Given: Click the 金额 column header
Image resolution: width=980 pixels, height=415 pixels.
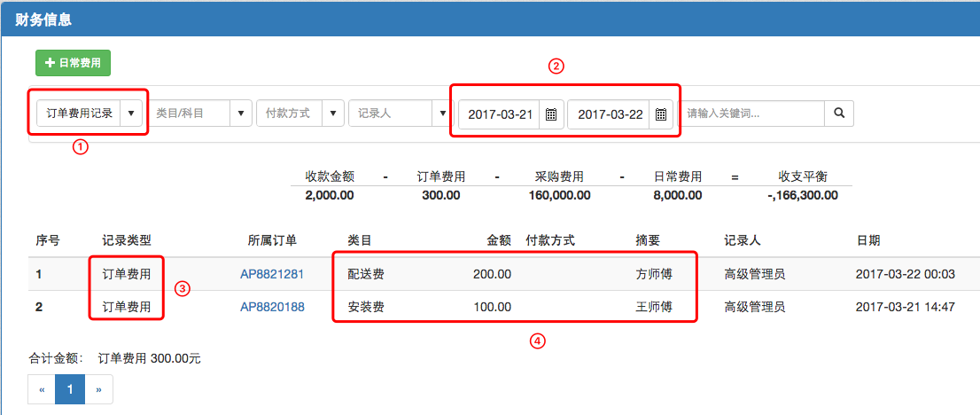Looking at the screenshot, I should click(x=499, y=240).
